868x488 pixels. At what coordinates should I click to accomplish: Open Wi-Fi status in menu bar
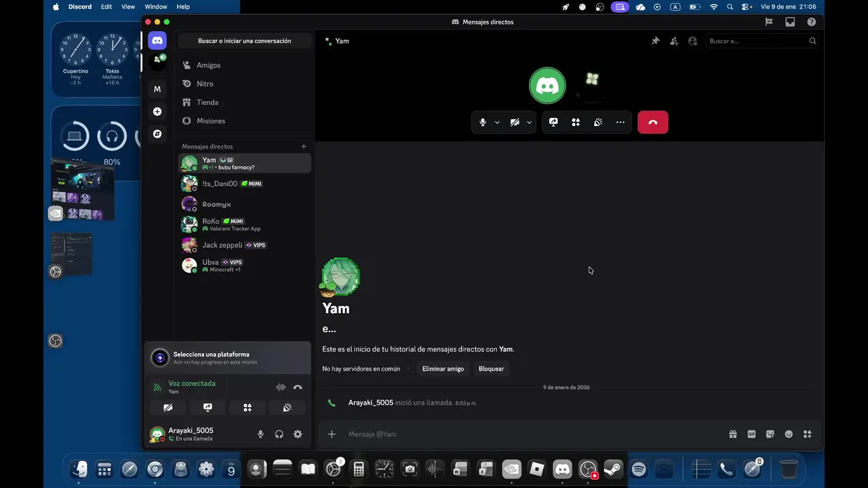(713, 7)
